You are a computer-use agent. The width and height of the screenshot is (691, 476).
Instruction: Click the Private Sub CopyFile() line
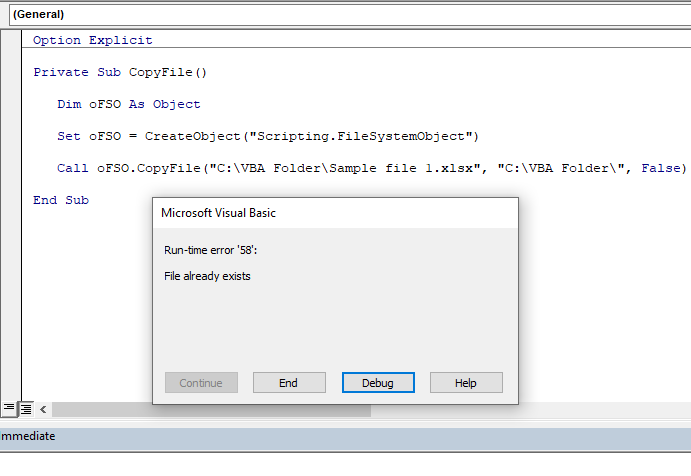[119, 73]
